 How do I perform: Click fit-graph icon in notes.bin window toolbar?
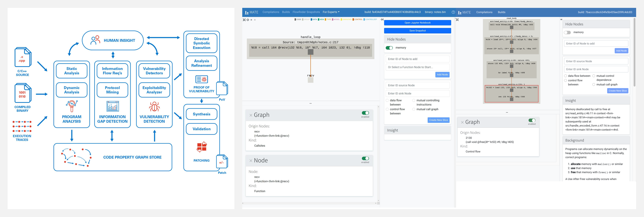(x=244, y=20)
